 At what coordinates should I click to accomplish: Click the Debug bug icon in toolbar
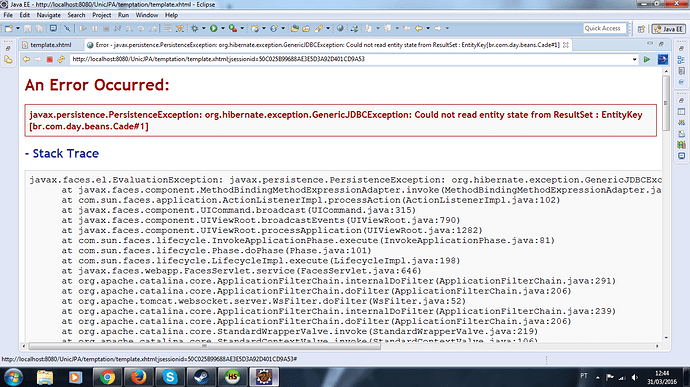[x=195, y=28]
